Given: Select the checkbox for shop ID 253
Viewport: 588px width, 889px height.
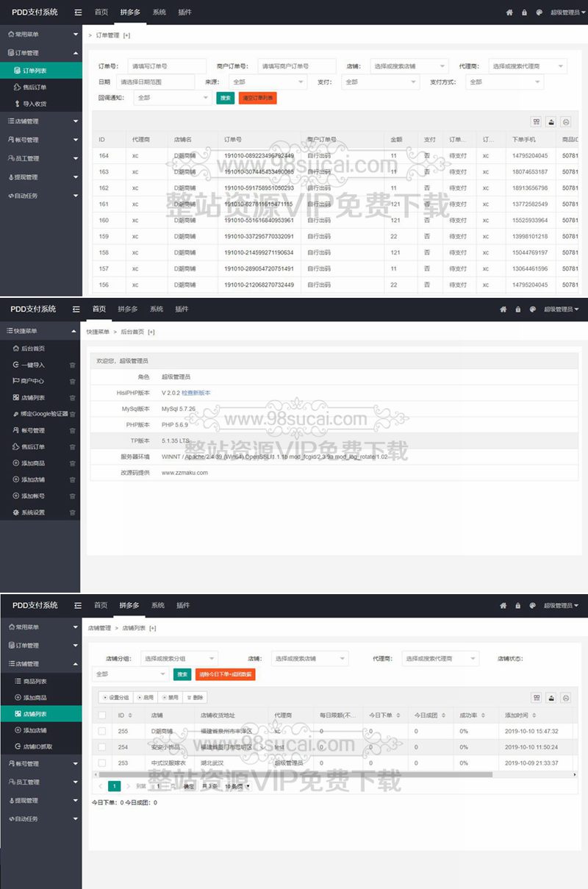Looking at the screenshot, I should tap(102, 763).
